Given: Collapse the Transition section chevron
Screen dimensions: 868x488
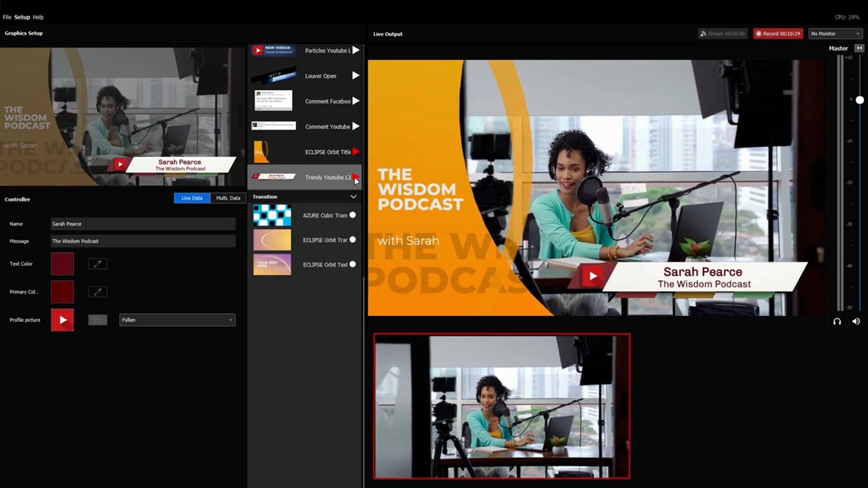Looking at the screenshot, I should [x=353, y=197].
